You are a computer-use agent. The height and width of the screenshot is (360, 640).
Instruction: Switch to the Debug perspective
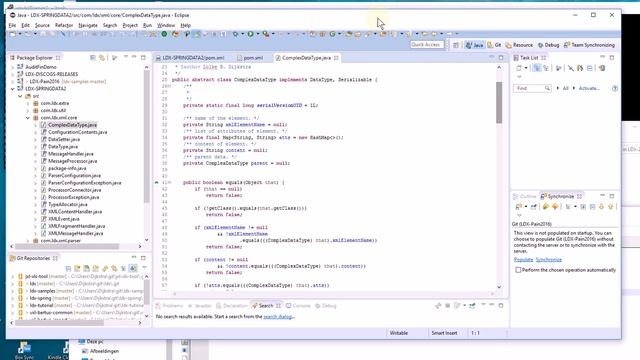pyautogui.click(x=549, y=45)
